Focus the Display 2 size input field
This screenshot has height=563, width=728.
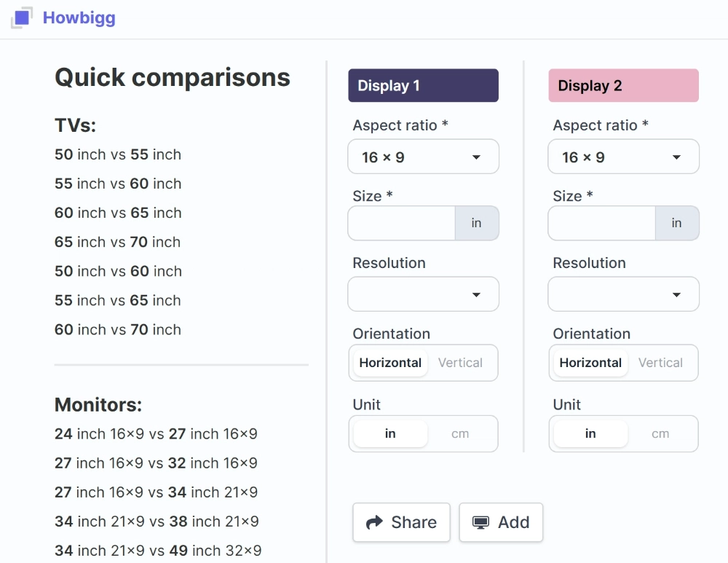tap(602, 224)
